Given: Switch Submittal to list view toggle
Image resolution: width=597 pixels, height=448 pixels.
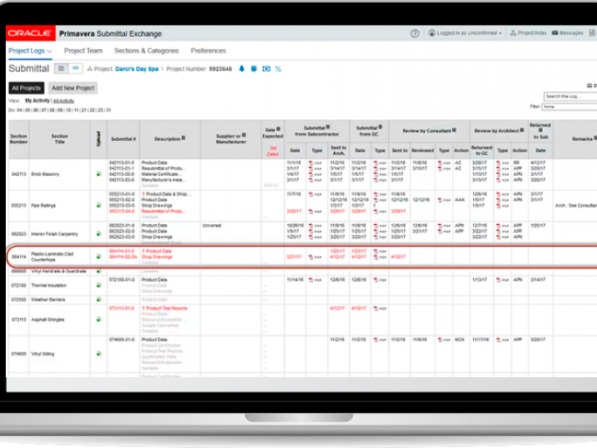Looking at the screenshot, I should (x=61, y=69).
